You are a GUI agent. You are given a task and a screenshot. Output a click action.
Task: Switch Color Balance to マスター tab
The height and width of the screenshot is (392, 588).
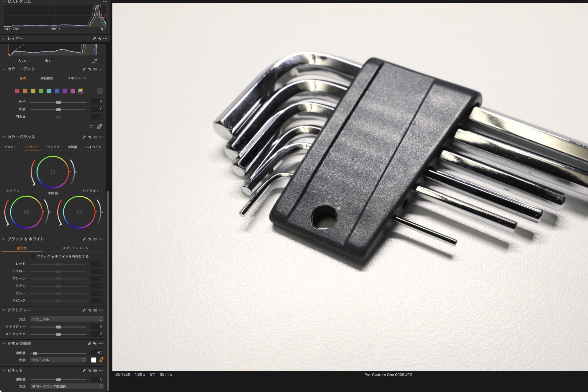coord(10,147)
